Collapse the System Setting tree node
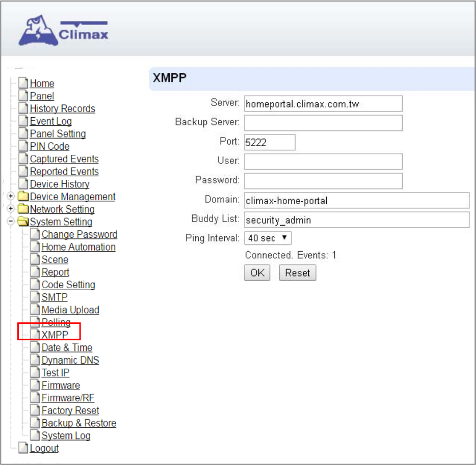Viewport: 476px width, 465px height. [x=11, y=222]
